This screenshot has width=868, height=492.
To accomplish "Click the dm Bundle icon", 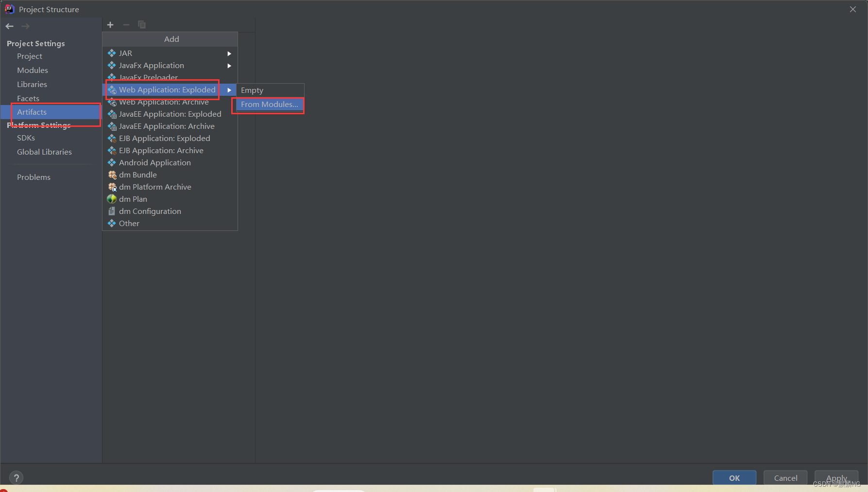I will (112, 175).
